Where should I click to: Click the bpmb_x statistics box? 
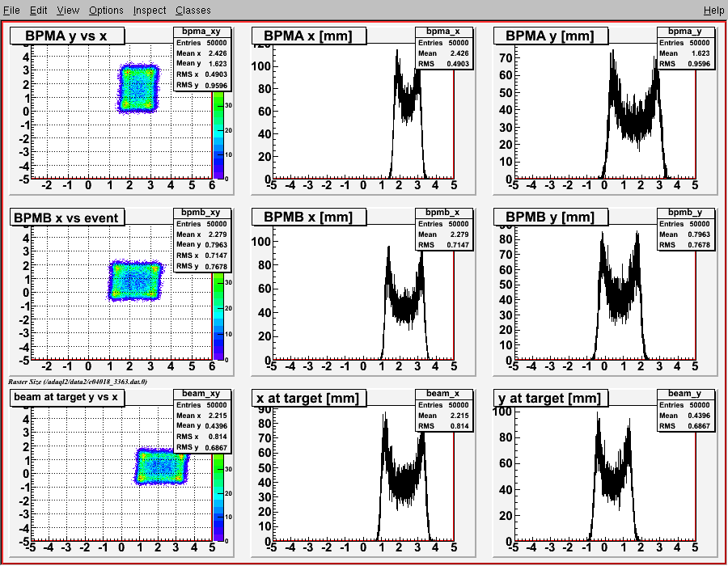coord(444,229)
